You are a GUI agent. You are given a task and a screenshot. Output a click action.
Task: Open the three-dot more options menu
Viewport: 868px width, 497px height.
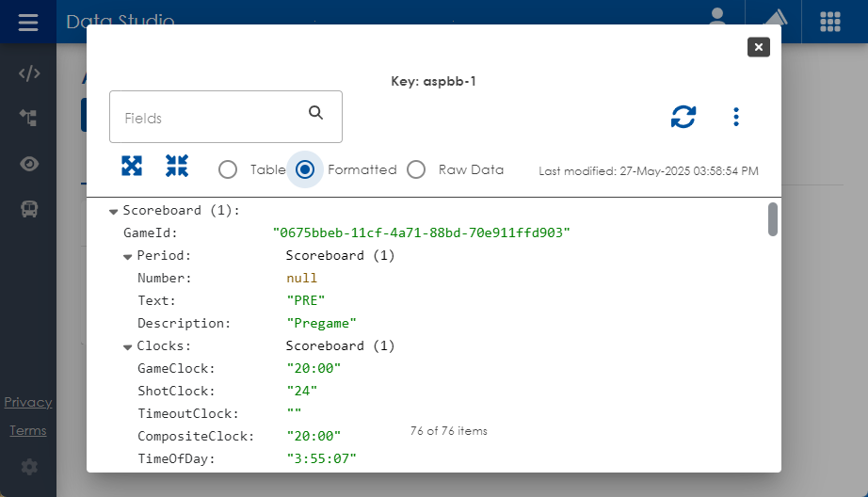[x=736, y=117]
